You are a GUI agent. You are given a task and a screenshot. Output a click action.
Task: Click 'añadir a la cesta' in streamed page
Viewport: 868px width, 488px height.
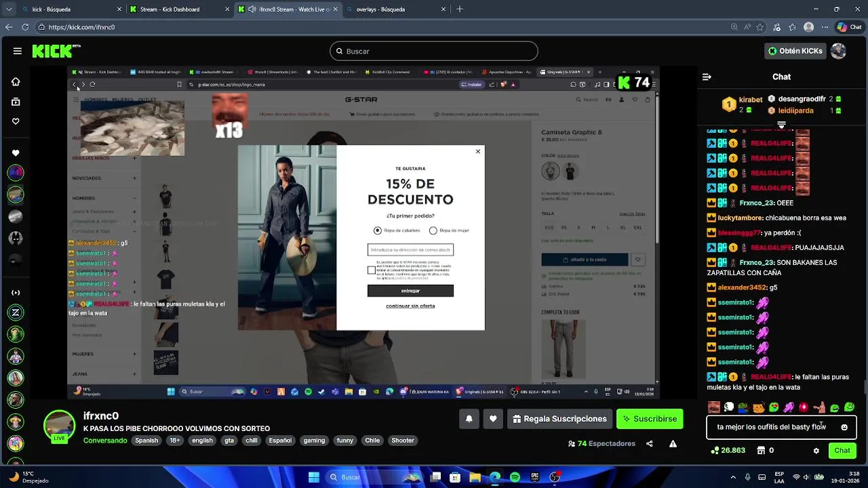(x=585, y=260)
